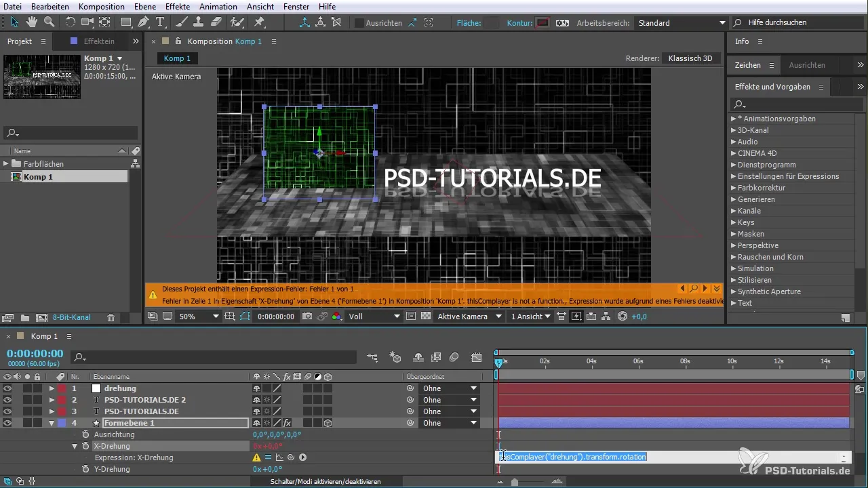Select the Rectangle shape tool
This screenshot has width=868, height=488.
coord(126,22)
